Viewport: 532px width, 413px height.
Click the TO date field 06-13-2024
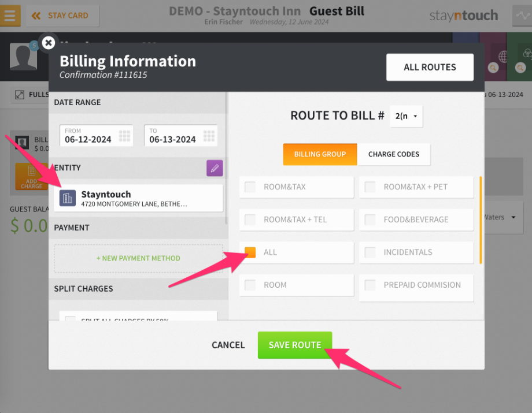[181, 136]
